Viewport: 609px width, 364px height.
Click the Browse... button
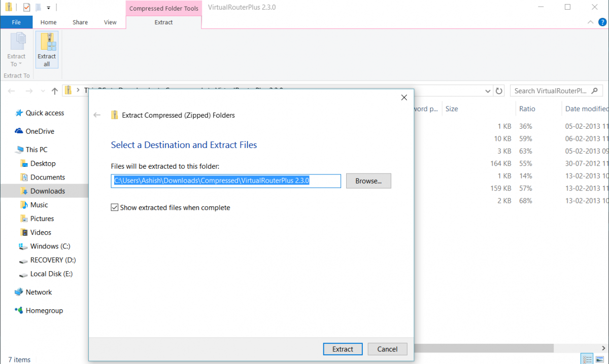click(x=368, y=181)
